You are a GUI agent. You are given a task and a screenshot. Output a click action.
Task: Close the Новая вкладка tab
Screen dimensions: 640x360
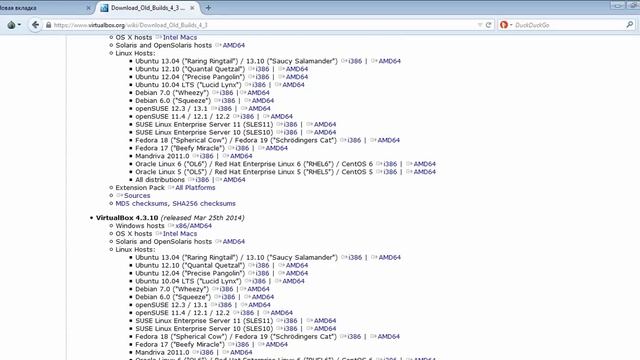(88, 8)
